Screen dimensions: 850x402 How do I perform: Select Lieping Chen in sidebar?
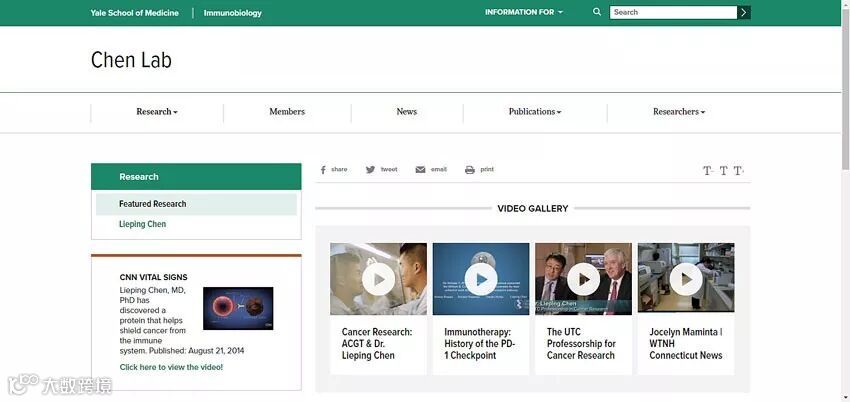tap(143, 224)
